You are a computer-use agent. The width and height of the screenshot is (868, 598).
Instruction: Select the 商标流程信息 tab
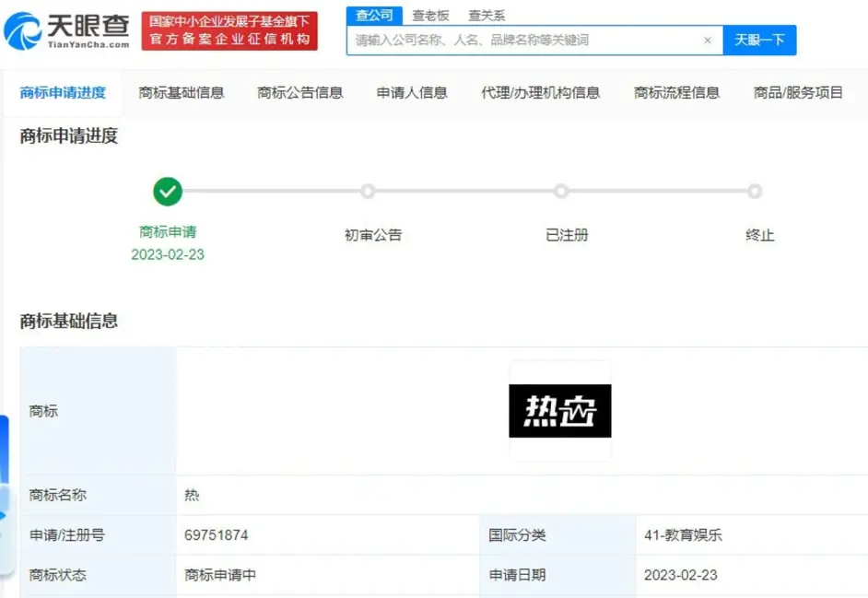click(x=676, y=92)
